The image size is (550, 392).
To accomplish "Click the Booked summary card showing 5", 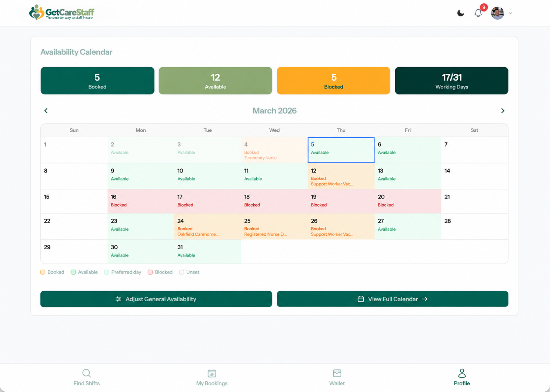I will click(x=97, y=81).
